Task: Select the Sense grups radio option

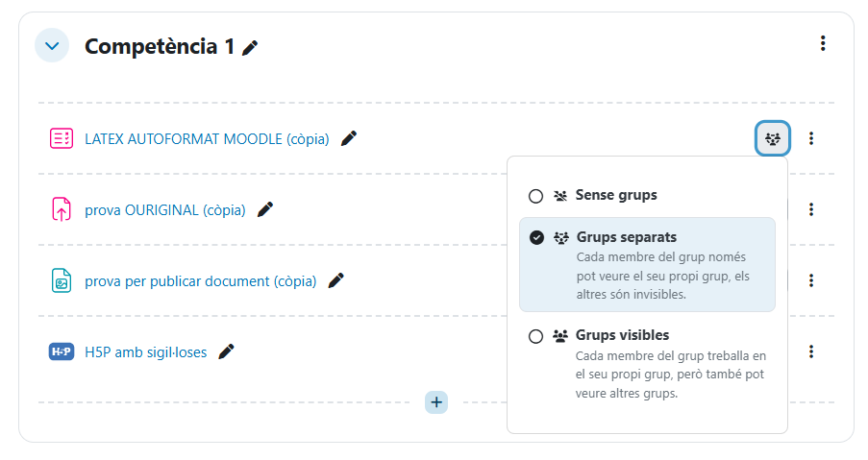Action: coord(536,196)
